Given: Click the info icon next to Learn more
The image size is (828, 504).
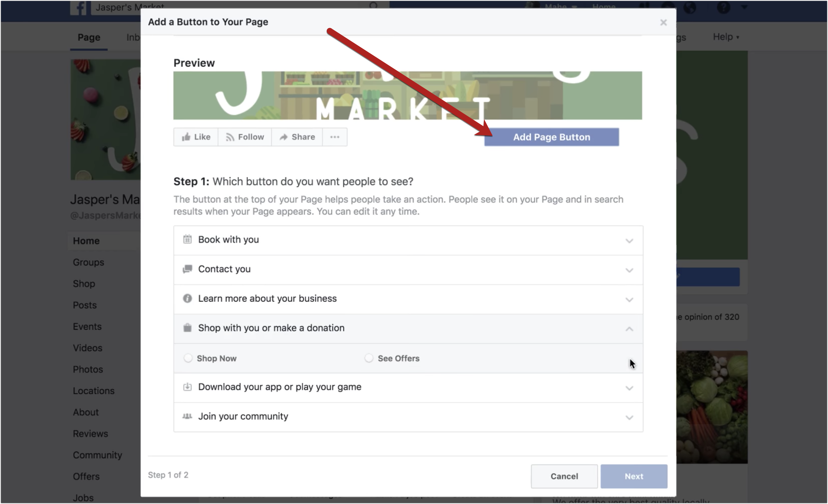Looking at the screenshot, I should pos(188,298).
